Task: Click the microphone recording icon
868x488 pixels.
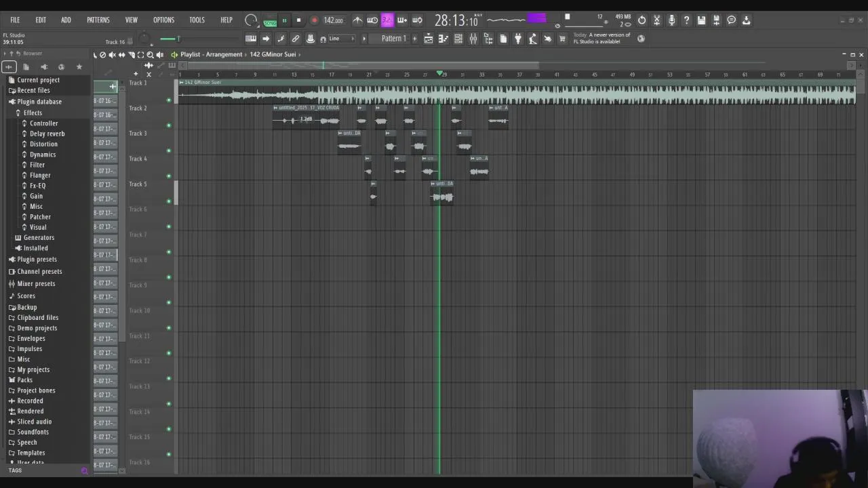Action: pos(671,20)
